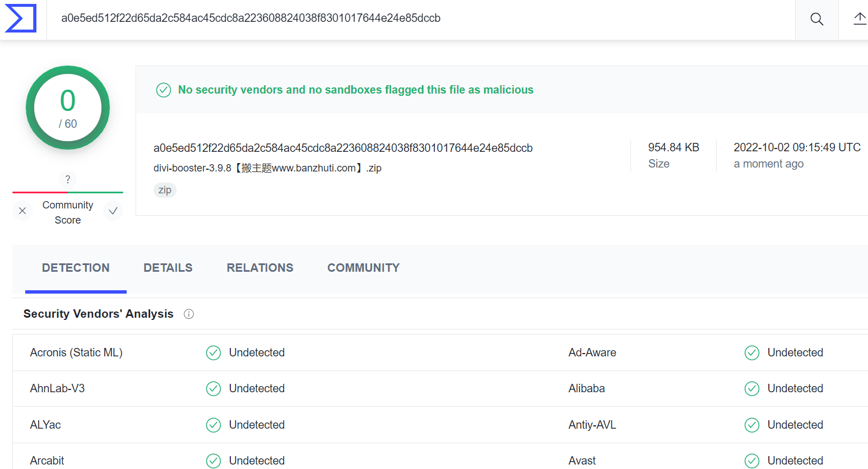Image resolution: width=868 pixels, height=469 pixels.
Task: Click the Undetected result for Alibaba
Action: tap(795, 388)
